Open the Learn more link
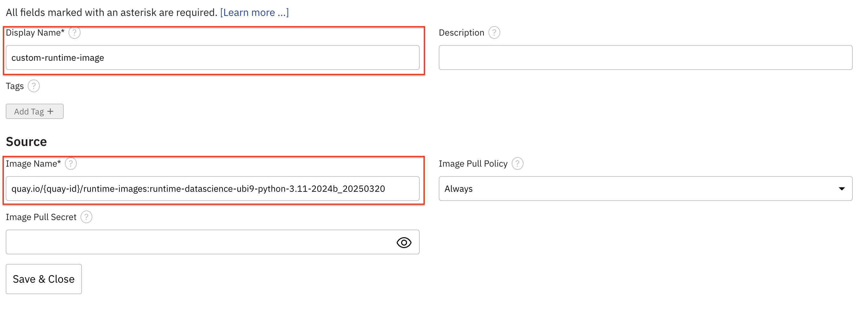This screenshot has height=311, width=868. (254, 12)
